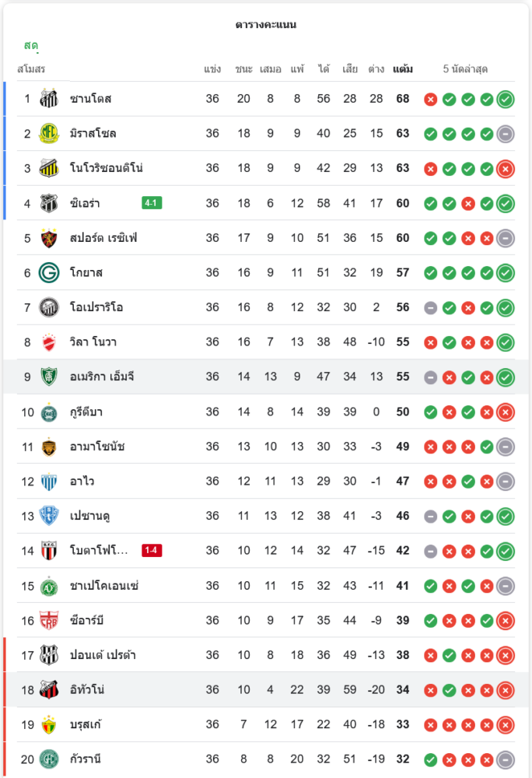Click the ตารางคะแนน table title
The image size is (532, 778).
[x=266, y=25]
